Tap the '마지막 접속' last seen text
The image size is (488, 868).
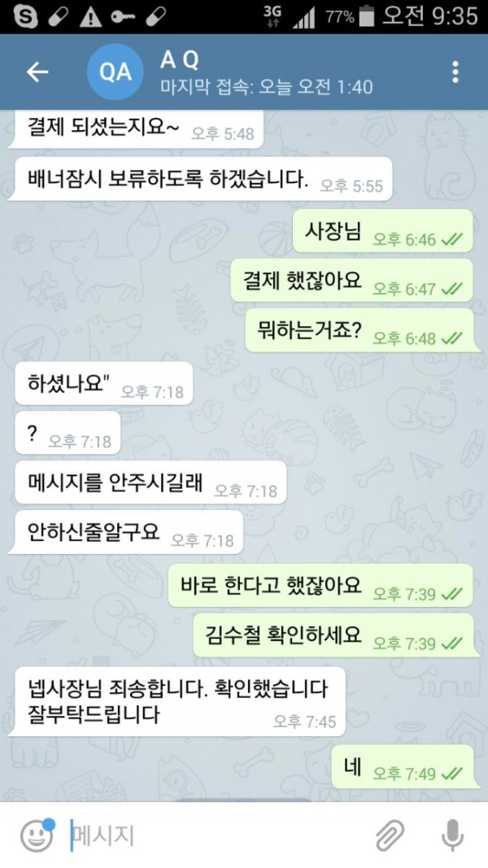(x=267, y=87)
